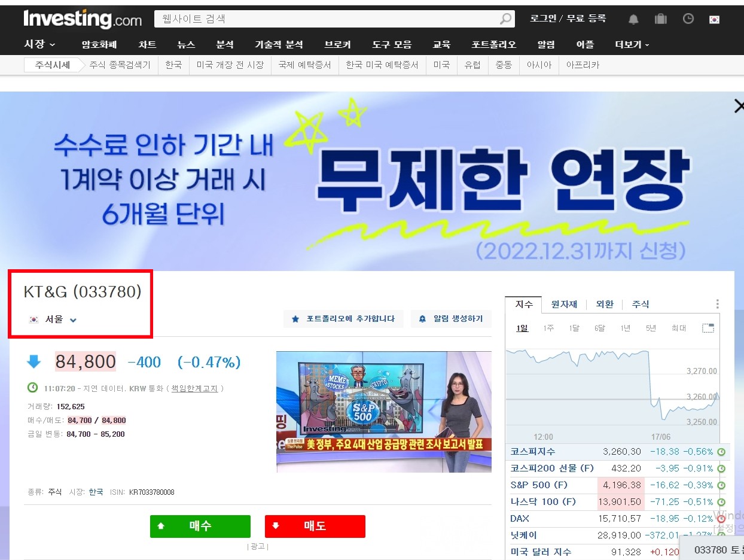Click the 무료 등록 link
Image resolution: width=744 pixels, height=560 pixels.
(586, 19)
